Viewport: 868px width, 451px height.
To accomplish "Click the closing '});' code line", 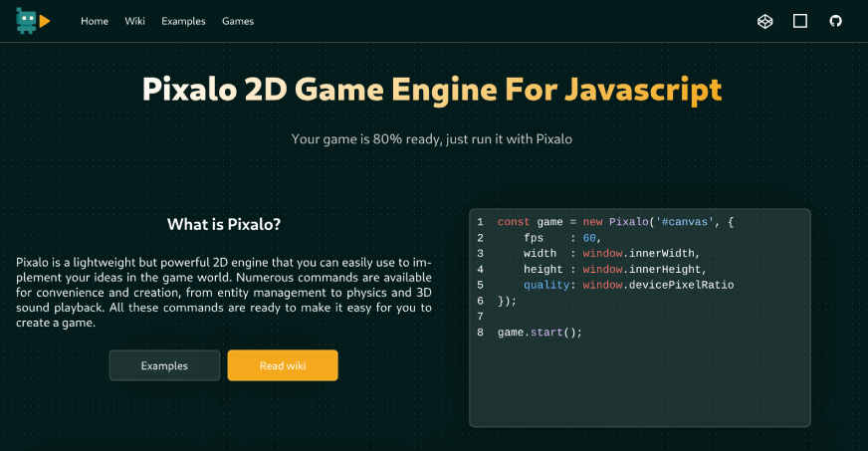I will coord(507,301).
